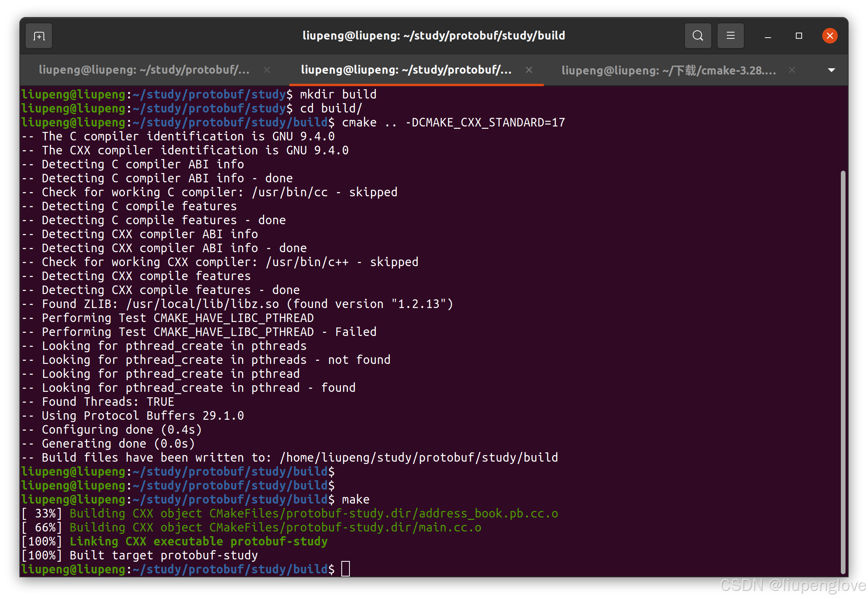Click the terminal vertical scrollbar
This screenshot has width=868, height=599.
coord(843,372)
